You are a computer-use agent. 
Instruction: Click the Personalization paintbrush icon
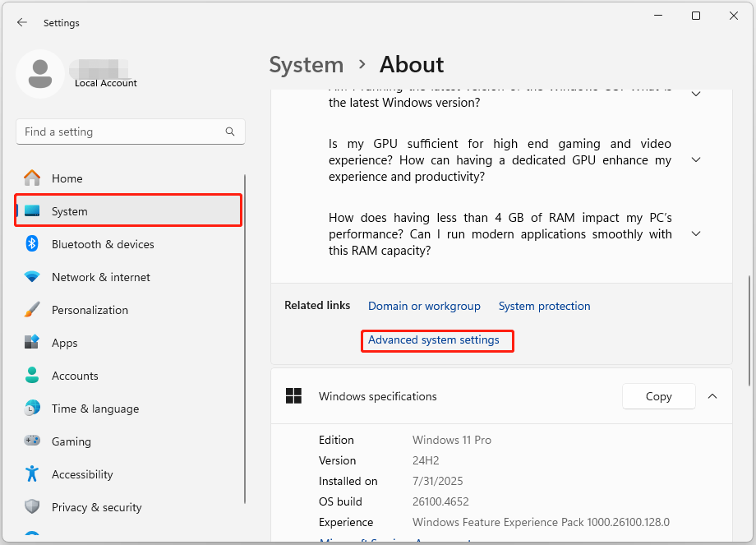click(32, 310)
